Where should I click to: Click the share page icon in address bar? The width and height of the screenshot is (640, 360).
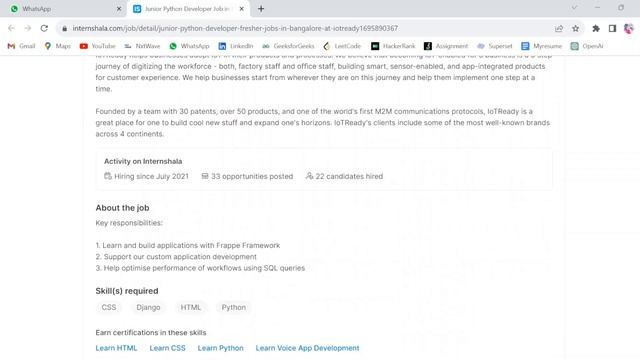559,28
